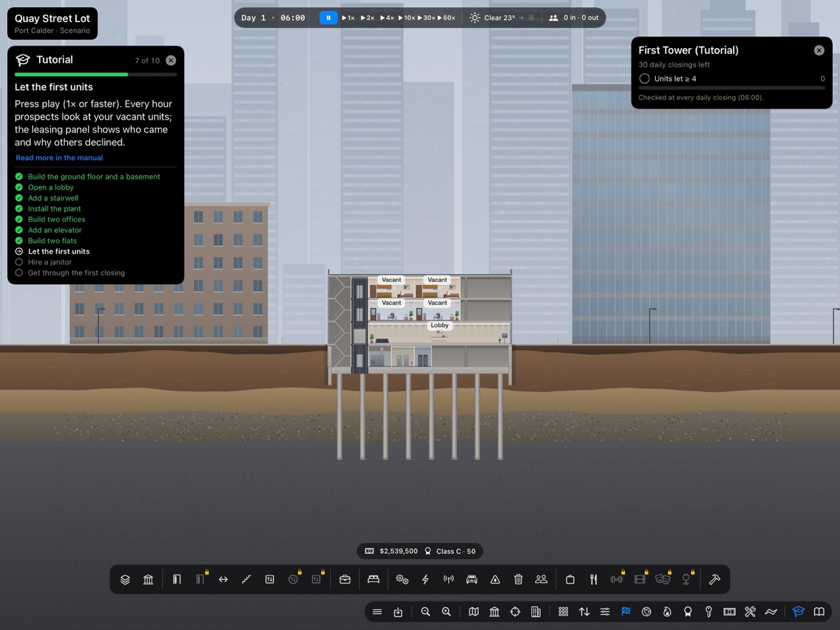This screenshot has height=630, width=840.
Task: Set game speed to 30×
Action: coord(427,18)
